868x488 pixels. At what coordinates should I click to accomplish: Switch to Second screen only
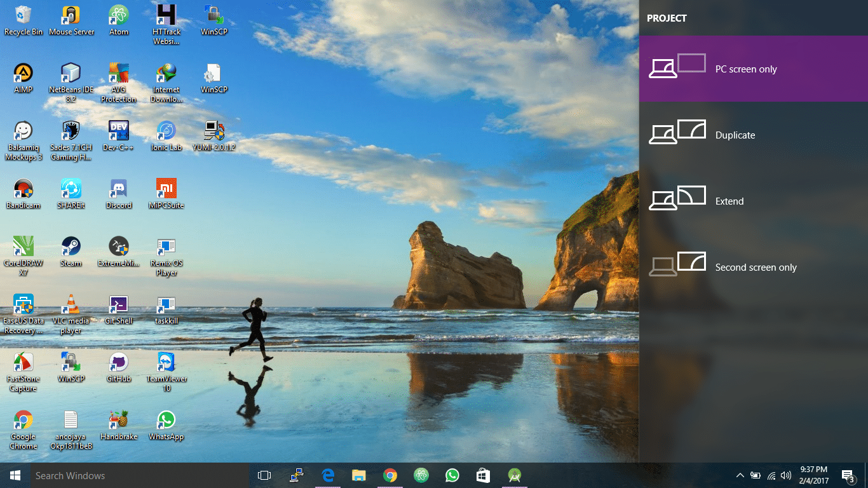tap(754, 267)
